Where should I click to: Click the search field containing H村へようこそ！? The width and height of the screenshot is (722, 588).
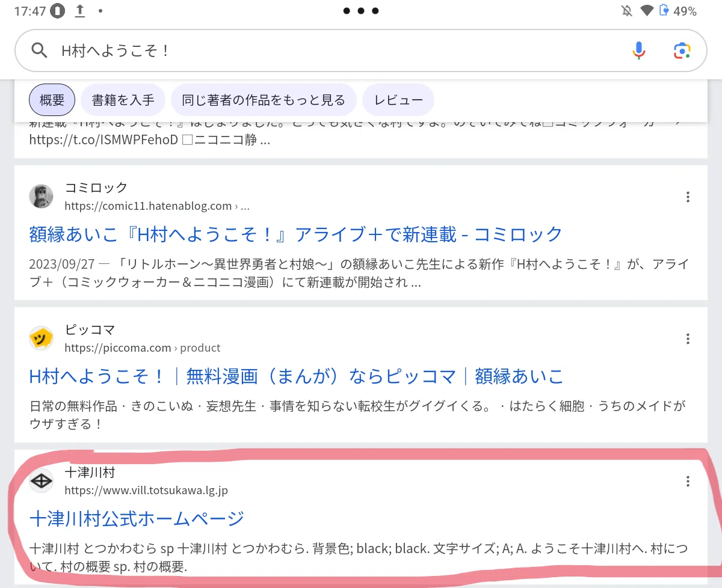click(361, 51)
